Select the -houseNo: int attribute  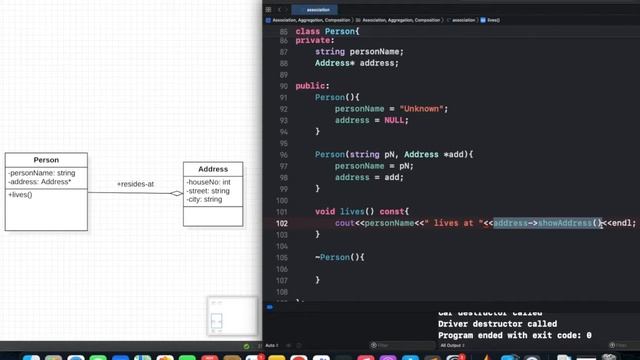[208, 182]
